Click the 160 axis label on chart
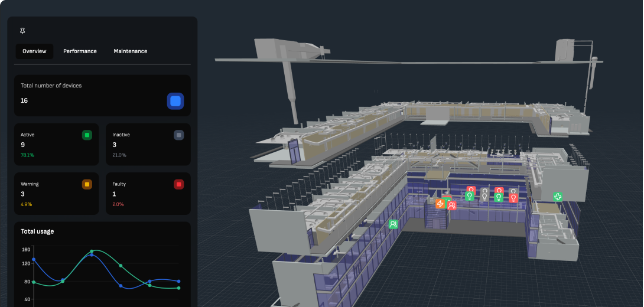Viewport: 644px width, 307px height. pyautogui.click(x=26, y=249)
